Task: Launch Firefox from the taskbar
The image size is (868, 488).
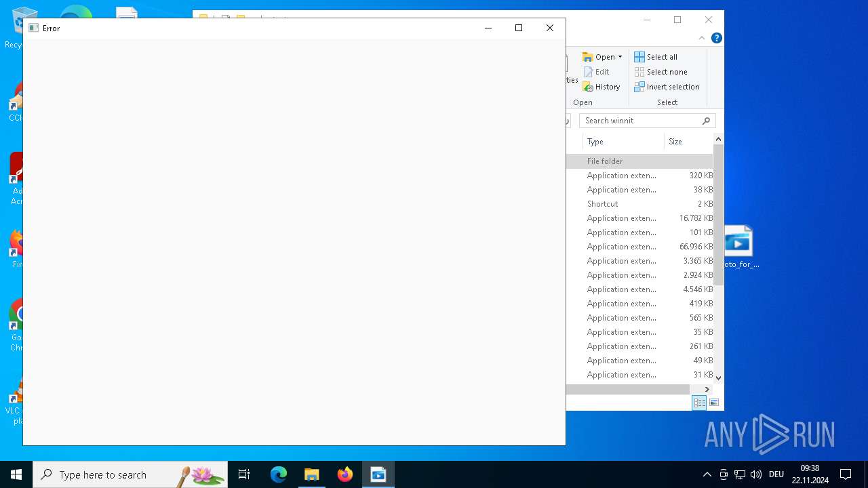Action: pyautogui.click(x=345, y=474)
